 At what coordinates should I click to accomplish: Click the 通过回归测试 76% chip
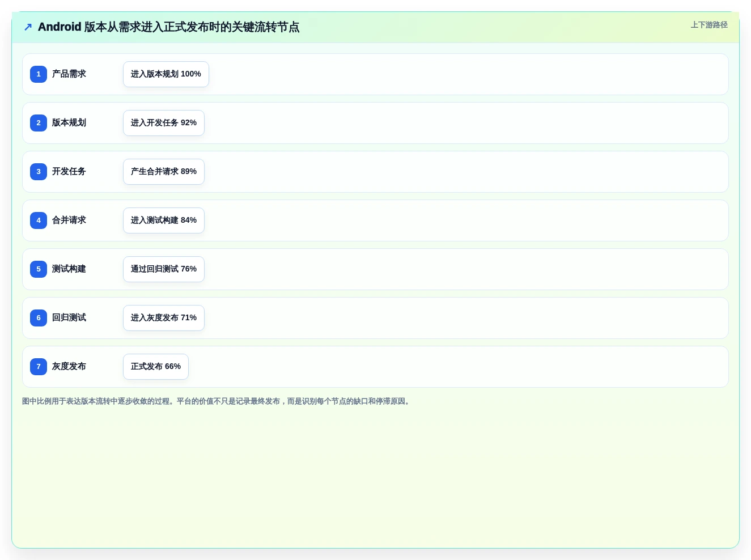(164, 269)
